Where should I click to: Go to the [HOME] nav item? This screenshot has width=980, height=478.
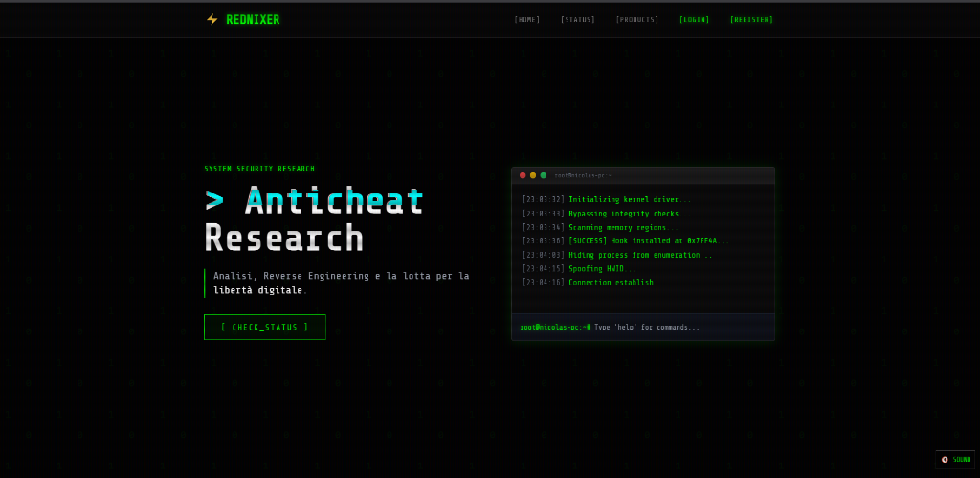click(x=527, y=20)
